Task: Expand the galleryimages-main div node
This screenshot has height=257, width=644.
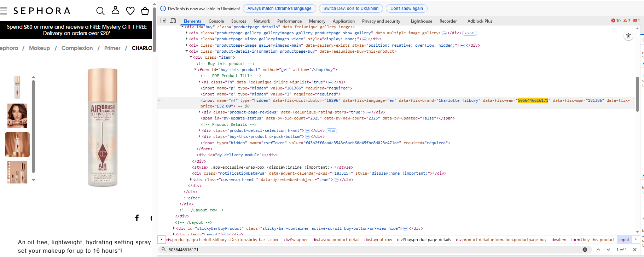Action: (187, 45)
